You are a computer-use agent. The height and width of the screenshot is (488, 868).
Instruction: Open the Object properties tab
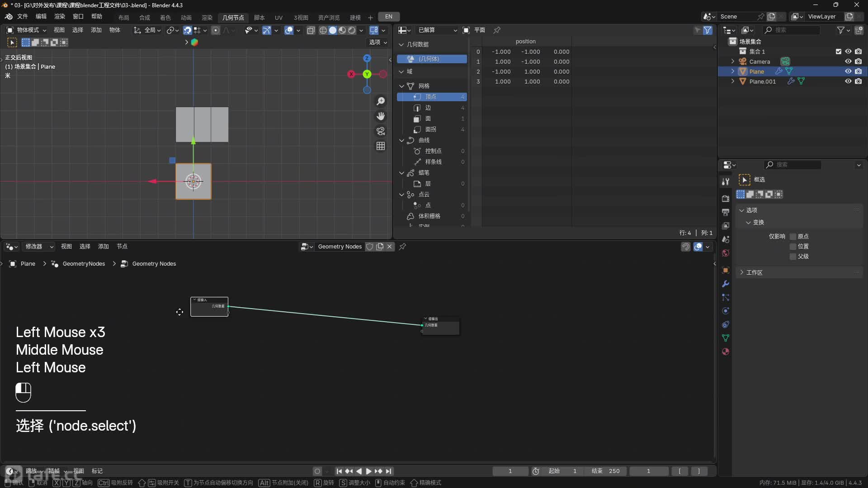(x=726, y=270)
